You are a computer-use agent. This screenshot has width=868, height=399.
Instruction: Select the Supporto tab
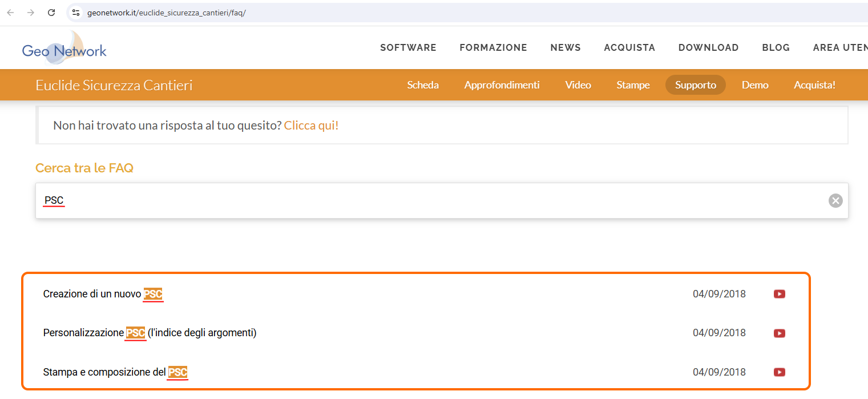click(x=695, y=85)
